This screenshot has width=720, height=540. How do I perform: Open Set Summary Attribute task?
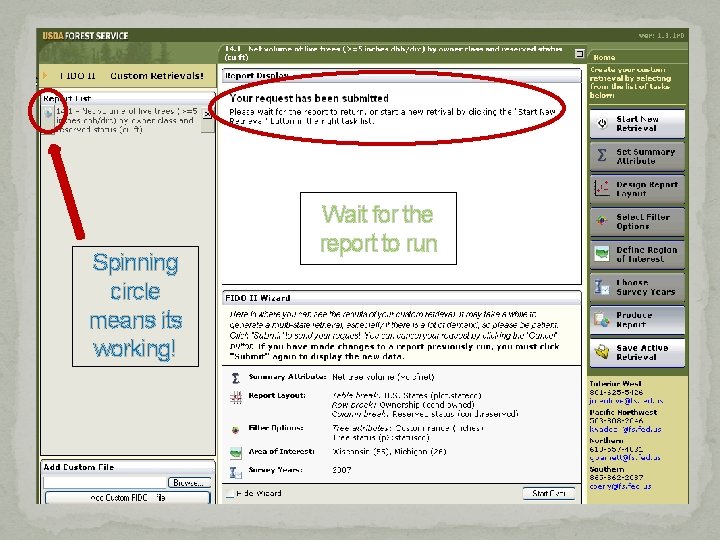coord(637,156)
